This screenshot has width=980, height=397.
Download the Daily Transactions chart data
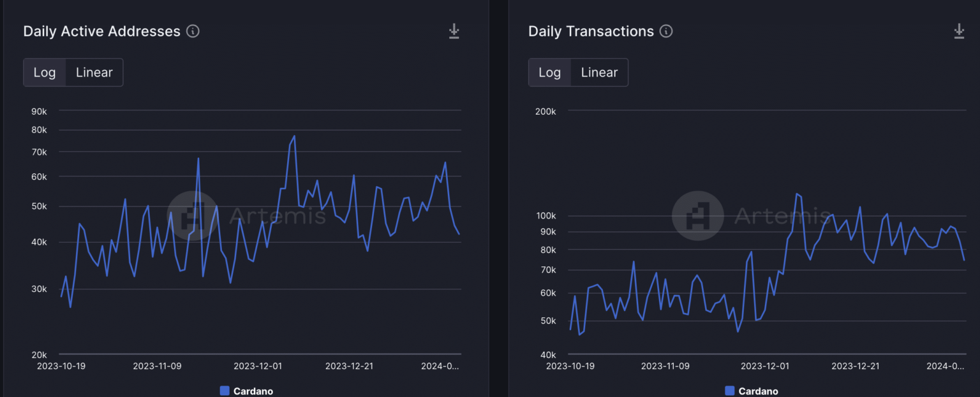pos(959,31)
